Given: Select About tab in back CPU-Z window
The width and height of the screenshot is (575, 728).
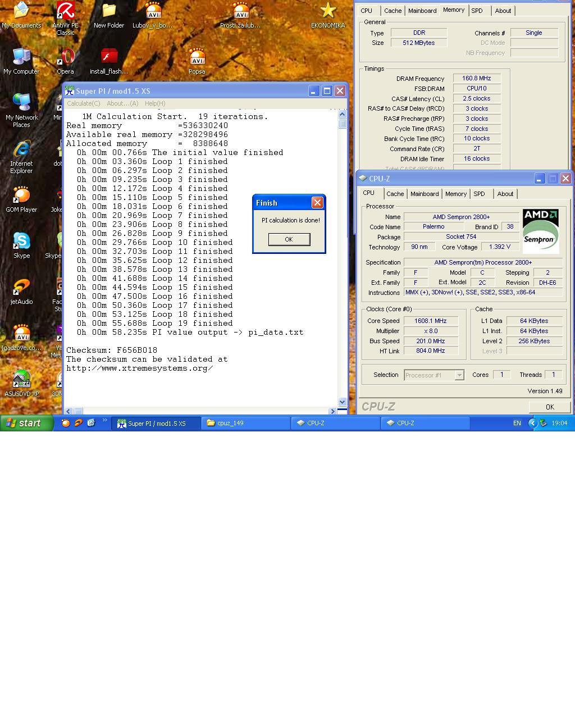Looking at the screenshot, I should [503, 11].
